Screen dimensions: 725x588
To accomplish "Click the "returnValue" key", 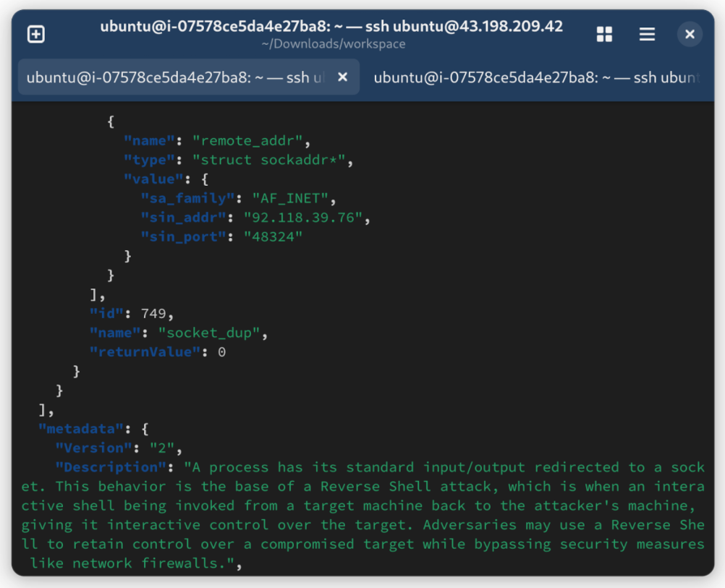I will 145,352.
